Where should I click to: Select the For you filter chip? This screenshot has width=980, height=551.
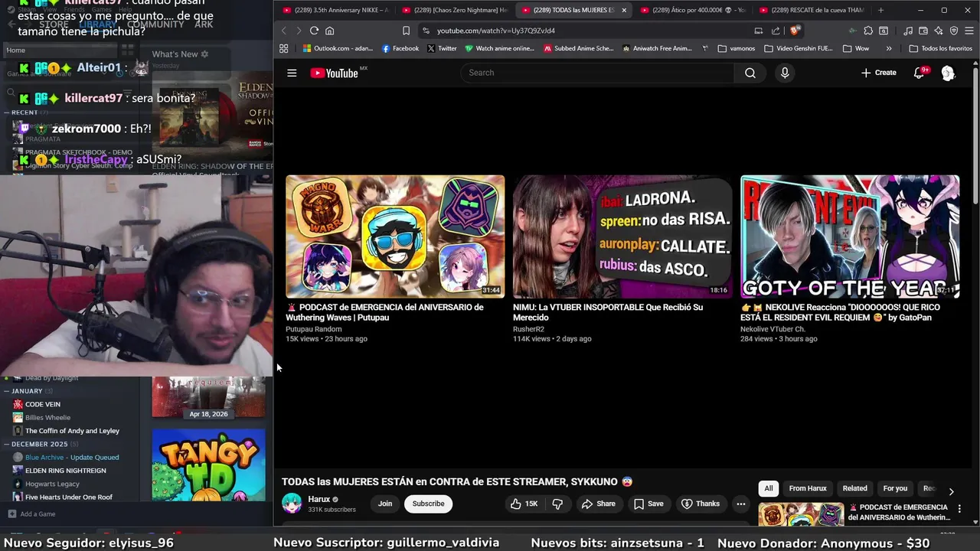tap(895, 488)
